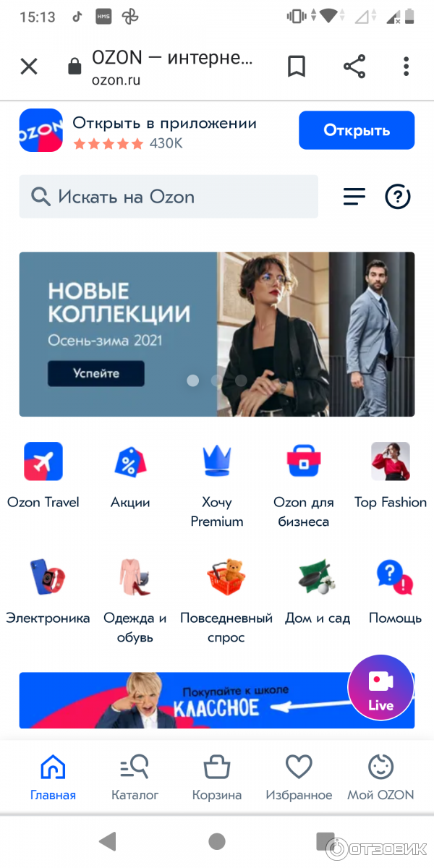Open the Ozon Travel airplane icon

click(43, 461)
